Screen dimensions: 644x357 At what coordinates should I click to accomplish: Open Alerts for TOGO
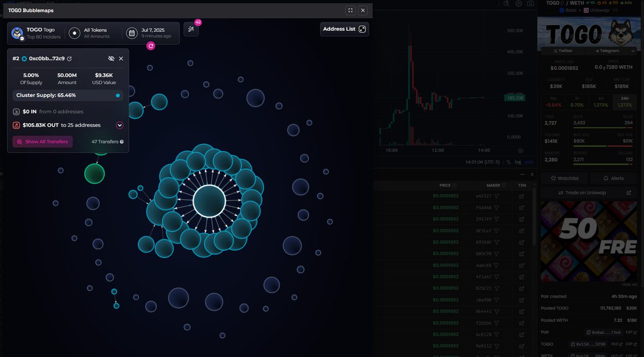click(614, 178)
